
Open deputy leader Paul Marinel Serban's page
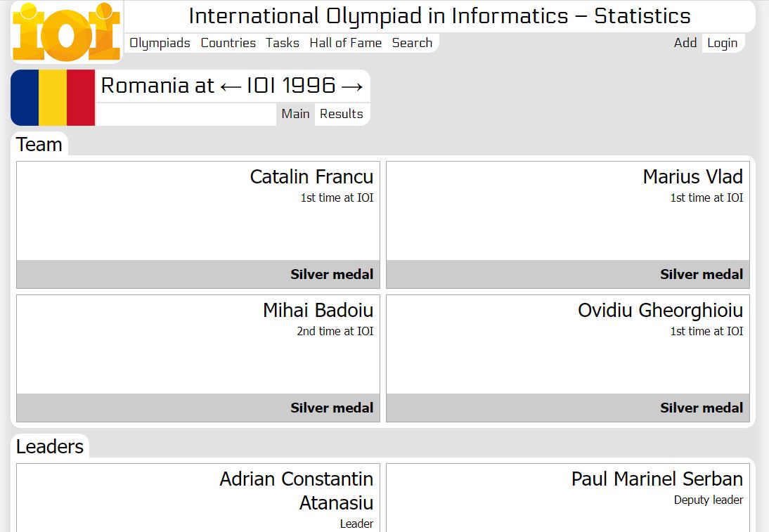click(x=657, y=479)
